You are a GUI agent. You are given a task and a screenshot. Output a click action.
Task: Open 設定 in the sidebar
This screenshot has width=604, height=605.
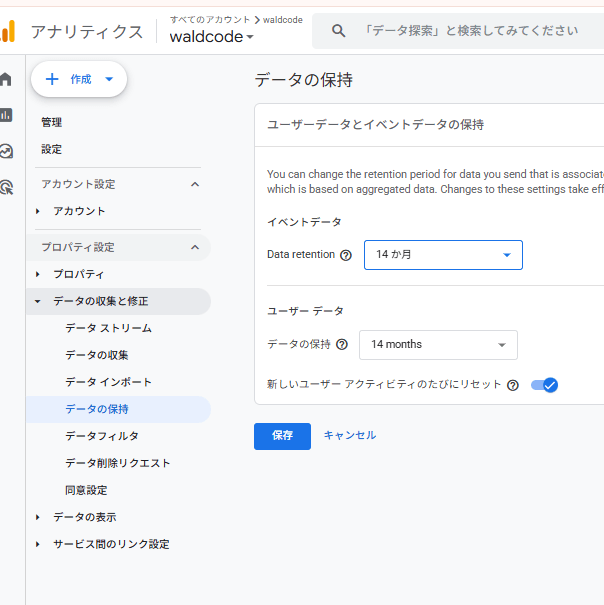pyautogui.click(x=51, y=149)
